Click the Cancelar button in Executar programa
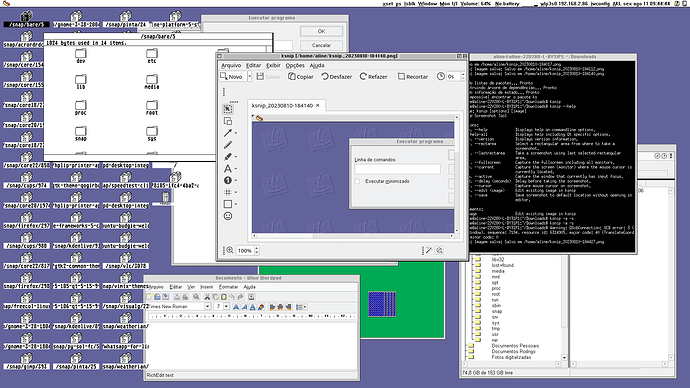The height and width of the screenshot is (388, 690). tap(321, 45)
